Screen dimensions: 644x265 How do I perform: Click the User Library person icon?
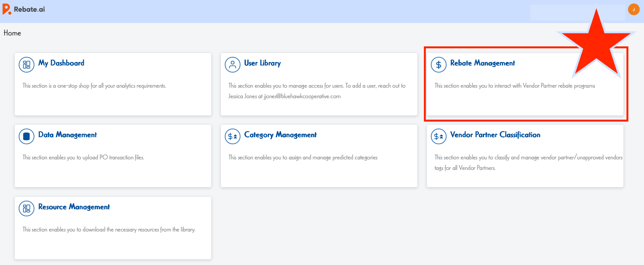pos(233,65)
